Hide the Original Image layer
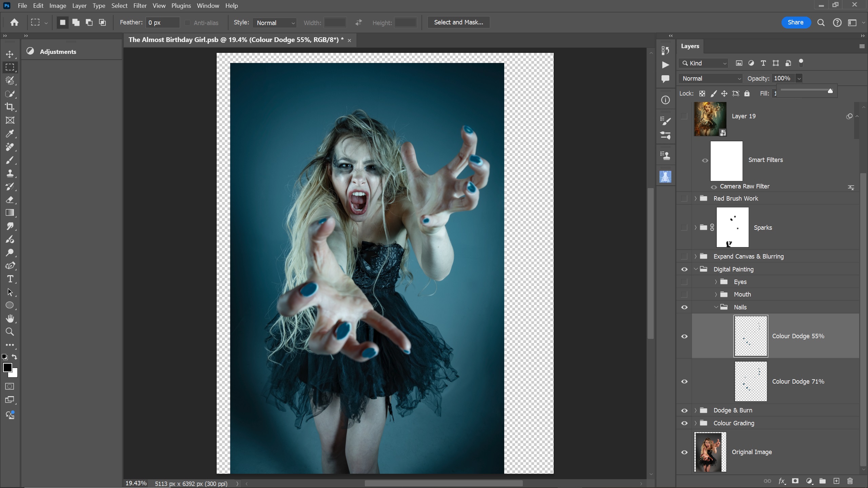This screenshot has height=488, width=868. tap(684, 452)
